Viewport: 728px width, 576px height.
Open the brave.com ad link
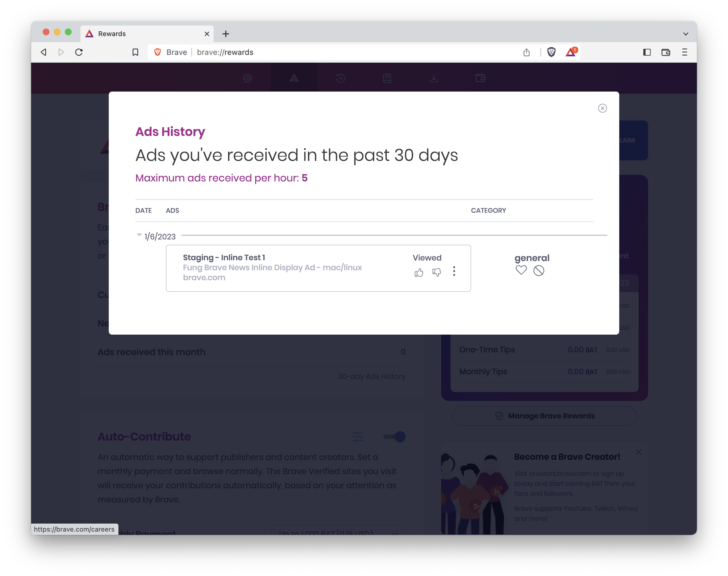coord(204,277)
